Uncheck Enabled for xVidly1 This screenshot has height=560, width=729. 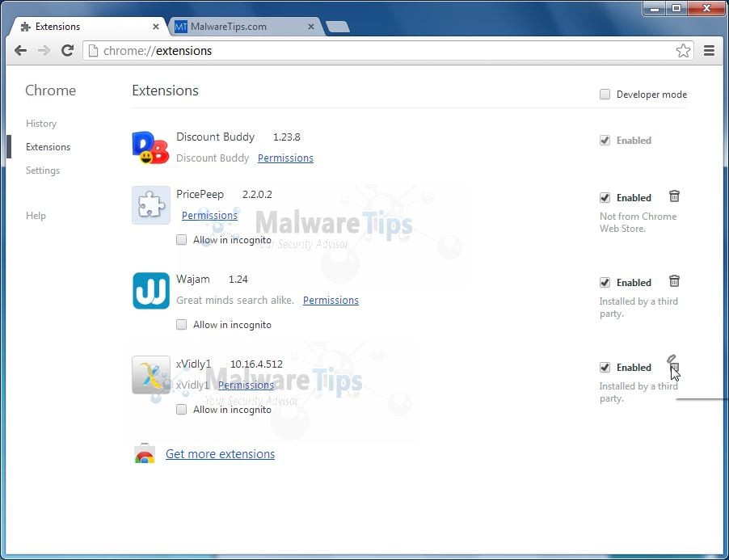[x=605, y=367]
